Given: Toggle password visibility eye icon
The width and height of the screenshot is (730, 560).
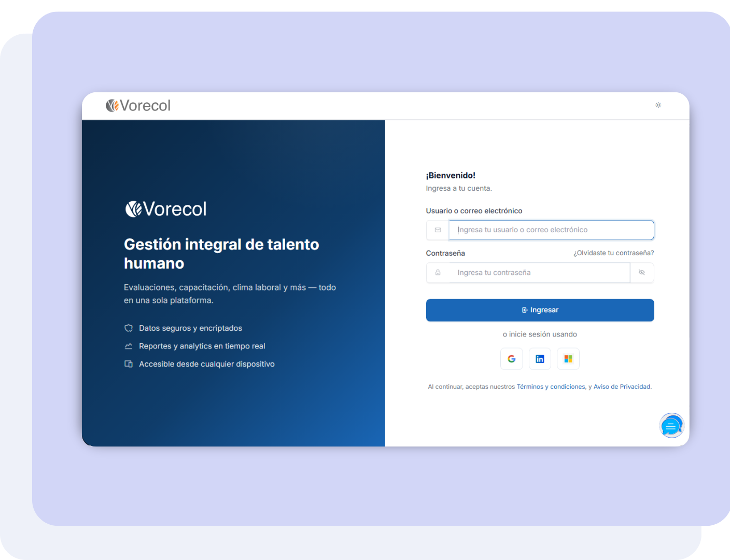Looking at the screenshot, I should [642, 273].
